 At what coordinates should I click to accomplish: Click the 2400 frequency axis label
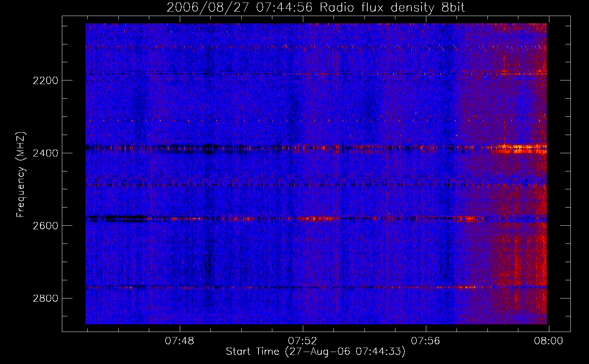46,153
